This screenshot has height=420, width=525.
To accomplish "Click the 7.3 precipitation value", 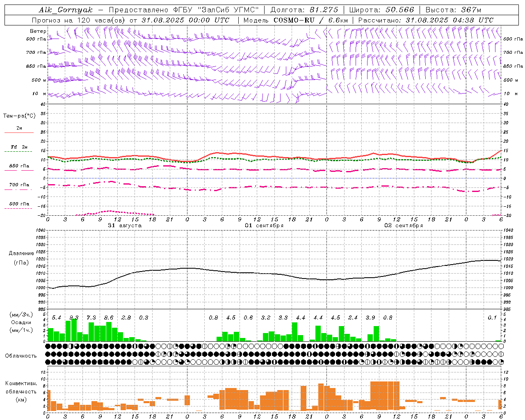I will coord(91,318).
